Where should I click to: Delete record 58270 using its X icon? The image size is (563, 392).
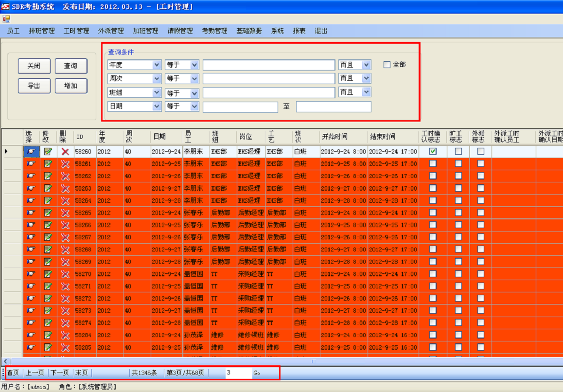tap(65, 274)
